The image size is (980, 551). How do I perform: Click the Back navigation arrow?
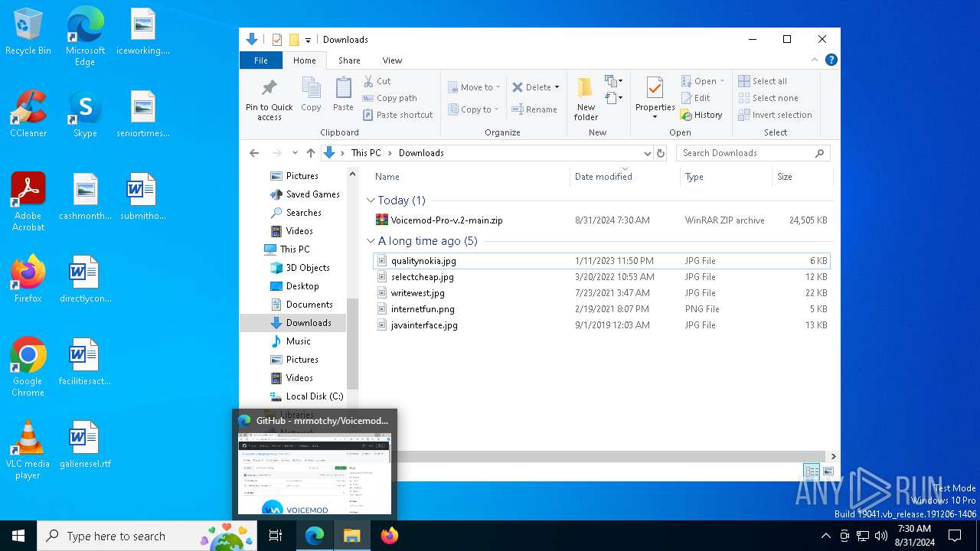(x=254, y=153)
